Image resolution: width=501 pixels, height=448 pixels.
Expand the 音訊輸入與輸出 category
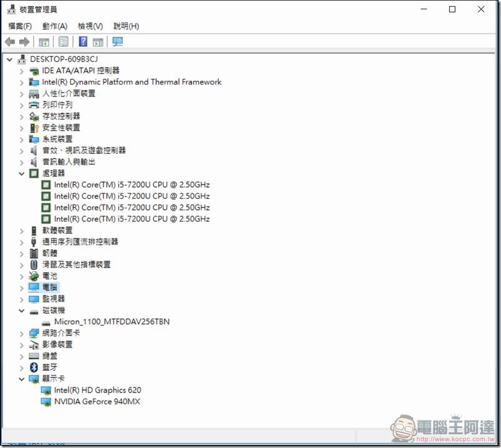(x=21, y=163)
